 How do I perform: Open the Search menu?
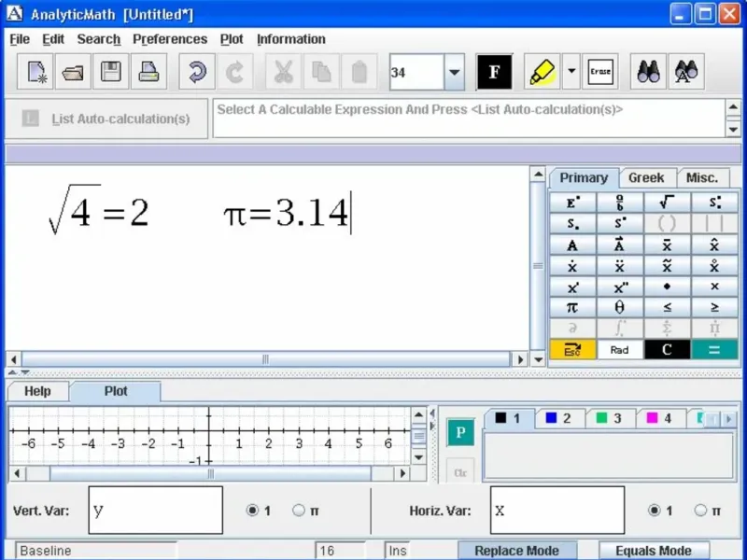point(99,39)
